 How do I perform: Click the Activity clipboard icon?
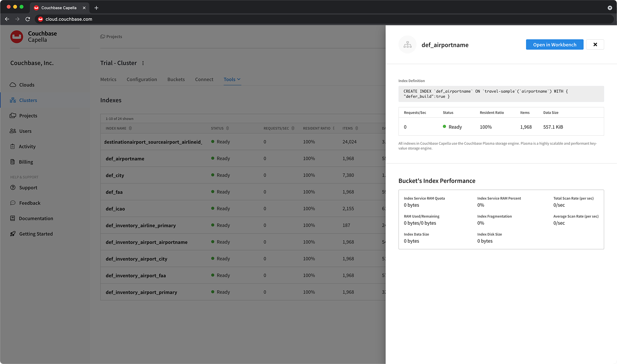coord(13,146)
